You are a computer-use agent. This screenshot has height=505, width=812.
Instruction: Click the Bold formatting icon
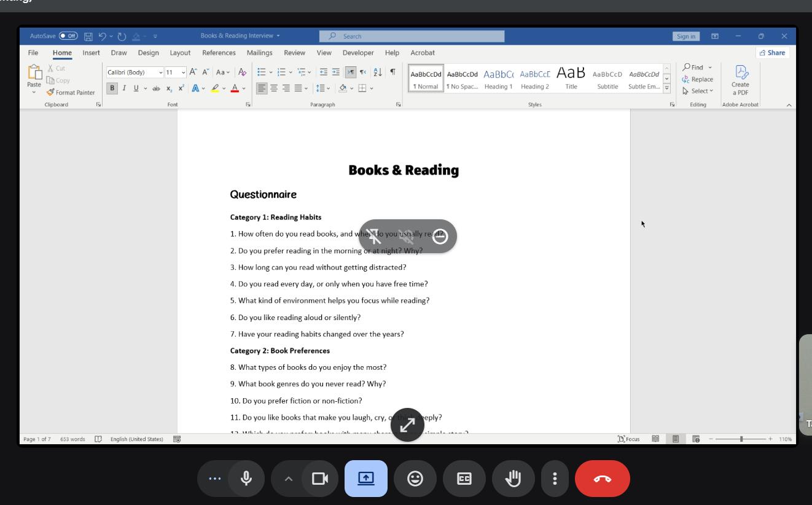pyautogui.click(x=112, y=88)
